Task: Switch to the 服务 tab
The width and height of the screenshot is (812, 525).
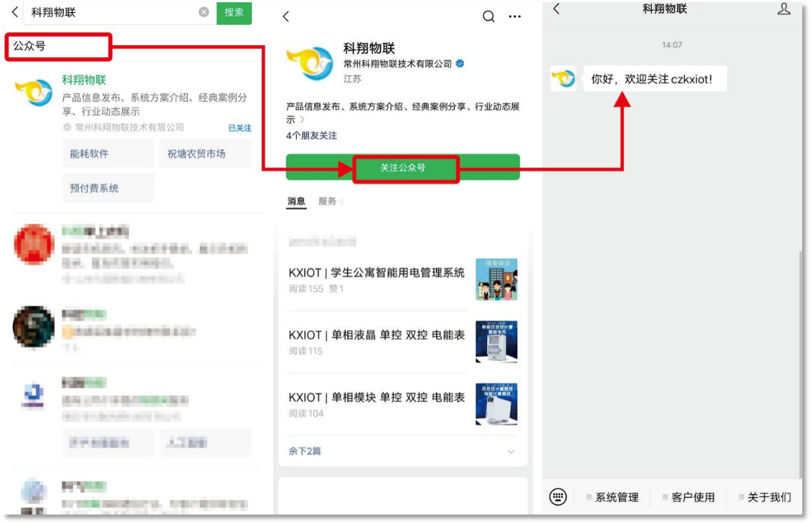Action: pyautogui.click(x=328, y=202)
